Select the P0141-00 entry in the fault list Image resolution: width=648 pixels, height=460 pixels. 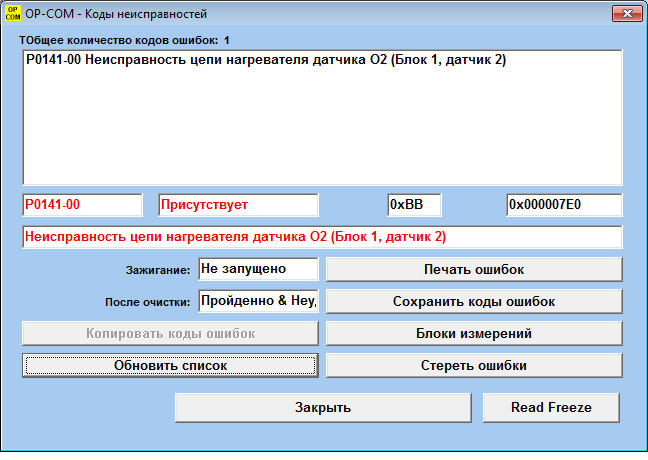pos(266,60)
